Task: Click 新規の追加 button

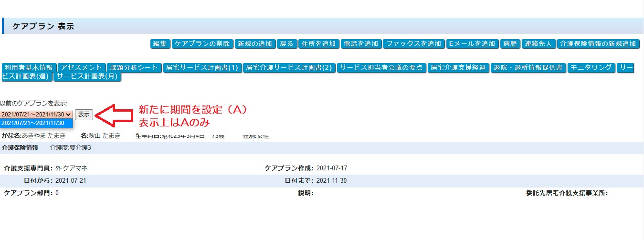Action: (x=255, y=44)
